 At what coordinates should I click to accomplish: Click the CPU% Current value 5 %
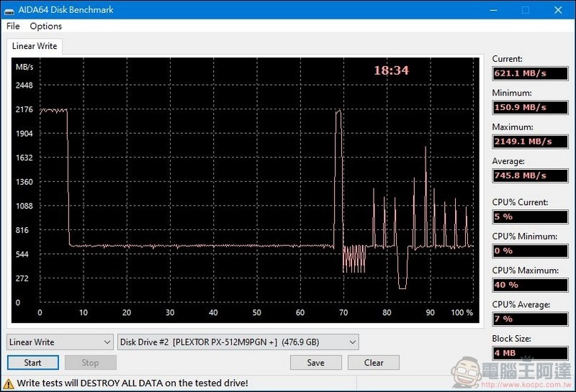coord(530,217)
